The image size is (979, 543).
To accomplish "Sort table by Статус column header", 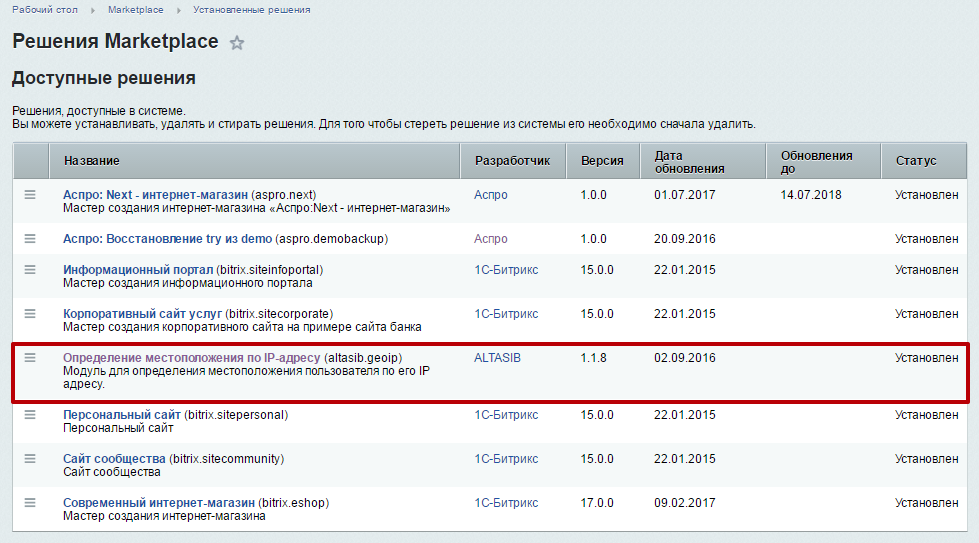I will click(924, 161).
